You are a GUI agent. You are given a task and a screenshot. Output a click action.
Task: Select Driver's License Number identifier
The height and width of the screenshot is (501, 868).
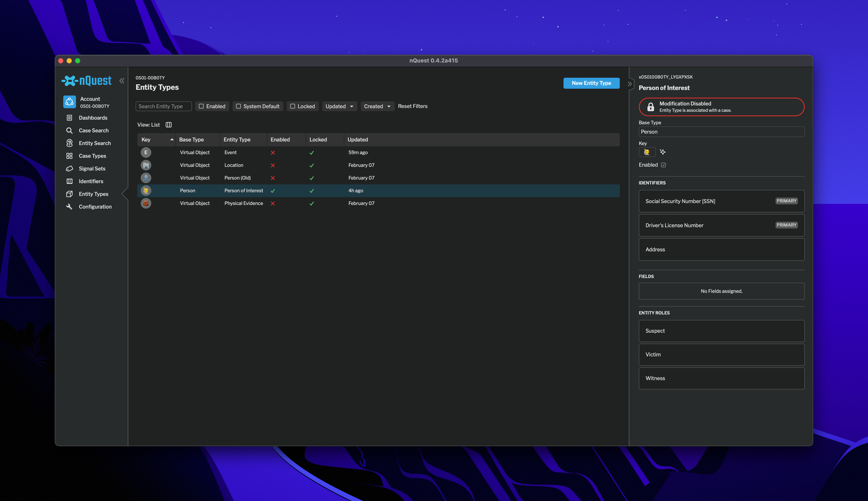point(722,225)
